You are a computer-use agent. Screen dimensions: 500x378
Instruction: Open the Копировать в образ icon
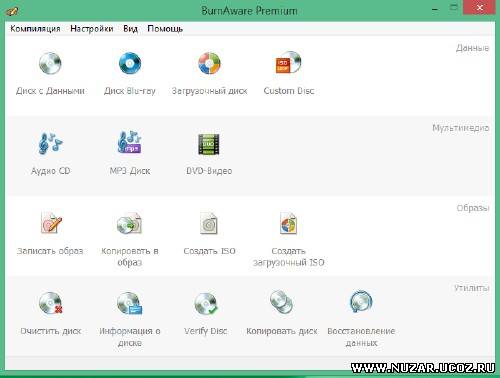pyautogui.click(x=130, y=223)
